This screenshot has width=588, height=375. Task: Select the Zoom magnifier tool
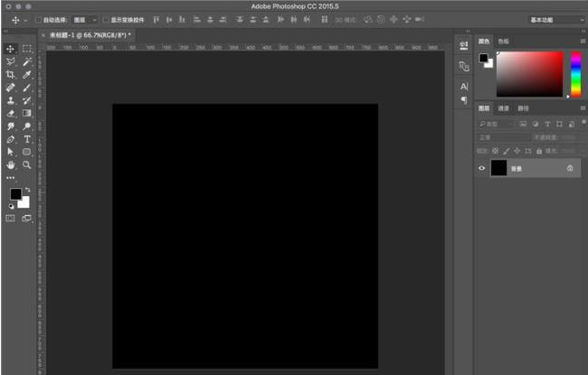tap(27, 165)
